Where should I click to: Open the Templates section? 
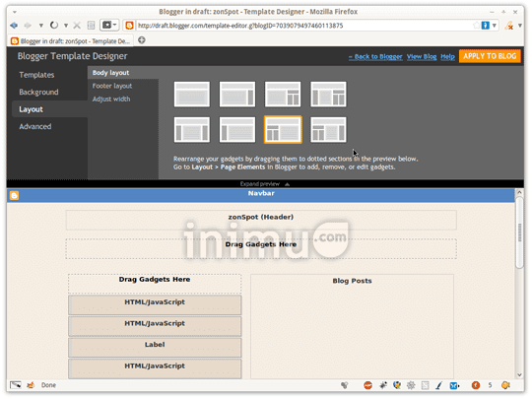pos(36,75)
